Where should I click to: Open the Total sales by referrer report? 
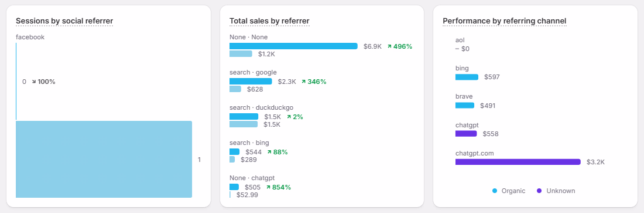click(269, 21)
